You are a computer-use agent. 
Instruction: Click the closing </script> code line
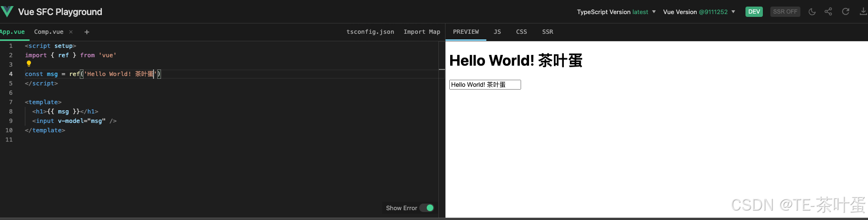coord(41,83)
